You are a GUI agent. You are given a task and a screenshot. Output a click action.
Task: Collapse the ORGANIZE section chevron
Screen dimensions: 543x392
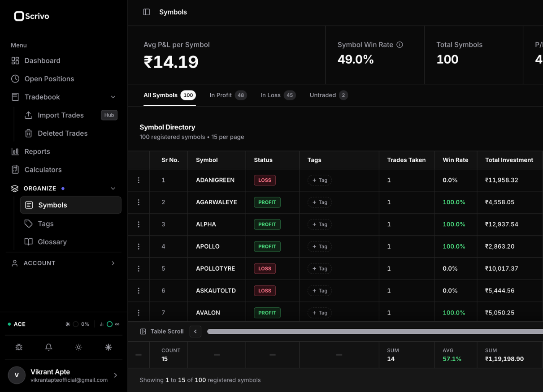pyautogui.click(x=113, y=189)
